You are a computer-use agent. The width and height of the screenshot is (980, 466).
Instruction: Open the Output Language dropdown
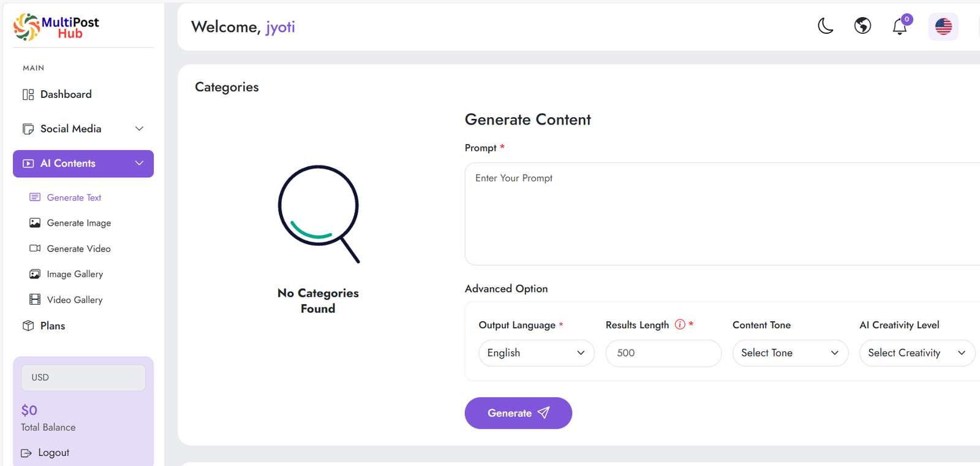click(x=536, y=353)
